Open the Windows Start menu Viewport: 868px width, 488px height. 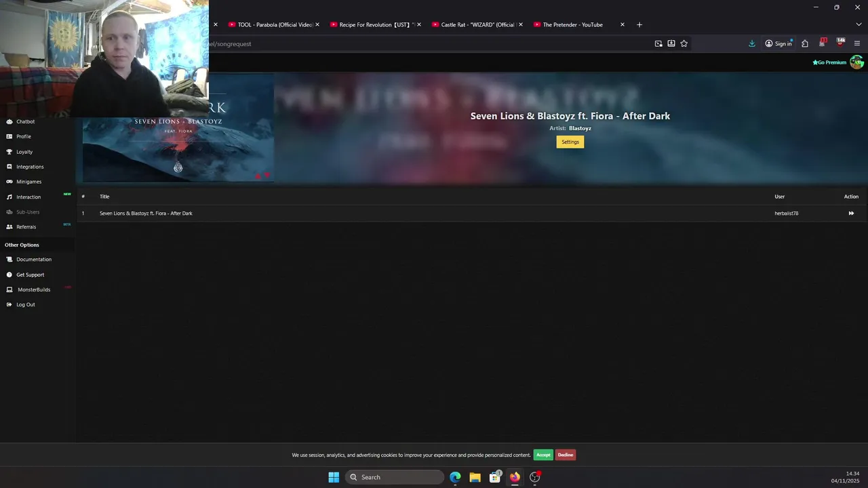[x=334, y=477]
